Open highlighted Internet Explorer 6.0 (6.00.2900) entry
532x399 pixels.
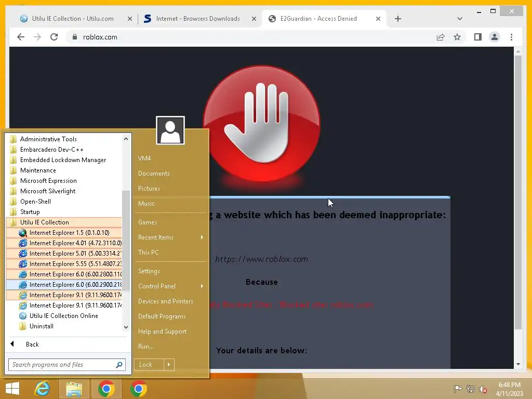pyautogui.click(x=64, y=285)
